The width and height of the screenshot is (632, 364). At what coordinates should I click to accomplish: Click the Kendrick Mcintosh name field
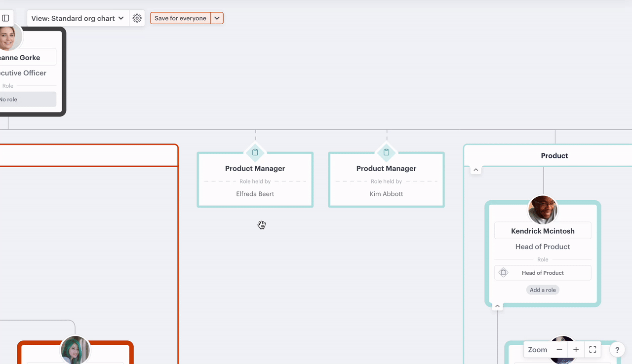[543, 231]
